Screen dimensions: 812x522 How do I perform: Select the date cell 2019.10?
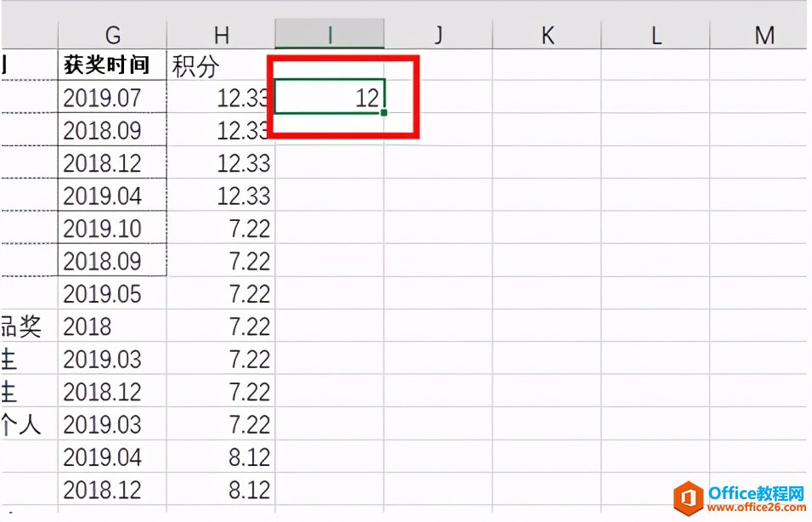coord(112,228)
